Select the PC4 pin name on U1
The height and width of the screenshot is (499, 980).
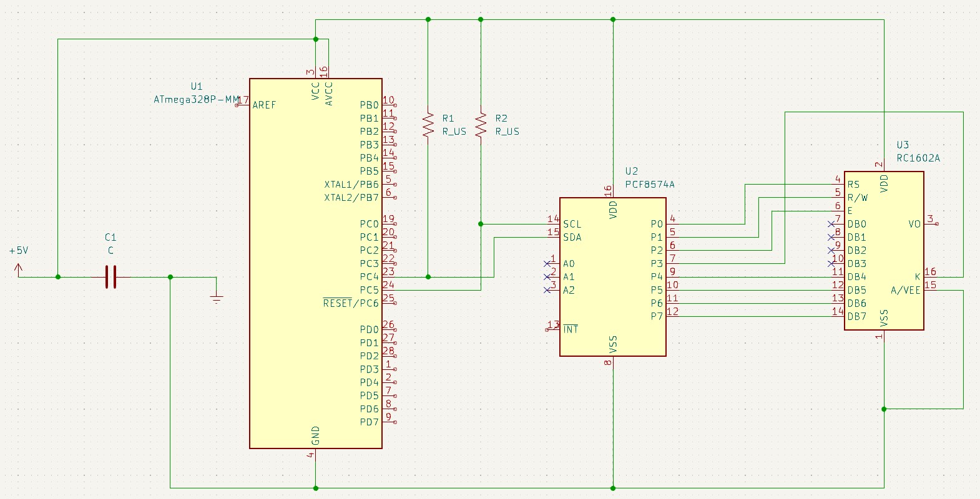pos(369,277)
